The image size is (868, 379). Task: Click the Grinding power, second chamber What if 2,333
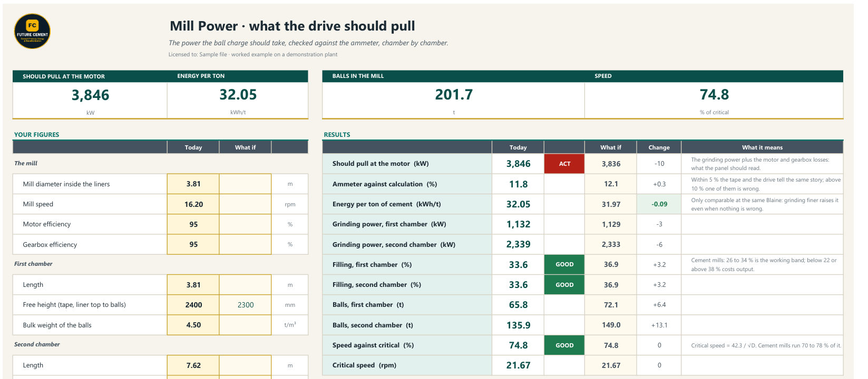point(611,244)
